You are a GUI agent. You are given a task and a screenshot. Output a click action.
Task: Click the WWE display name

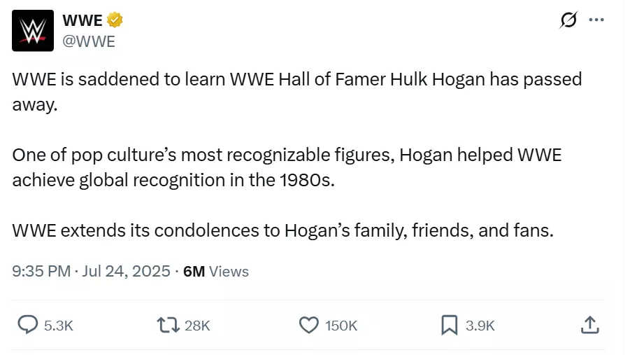coord(82,20)
